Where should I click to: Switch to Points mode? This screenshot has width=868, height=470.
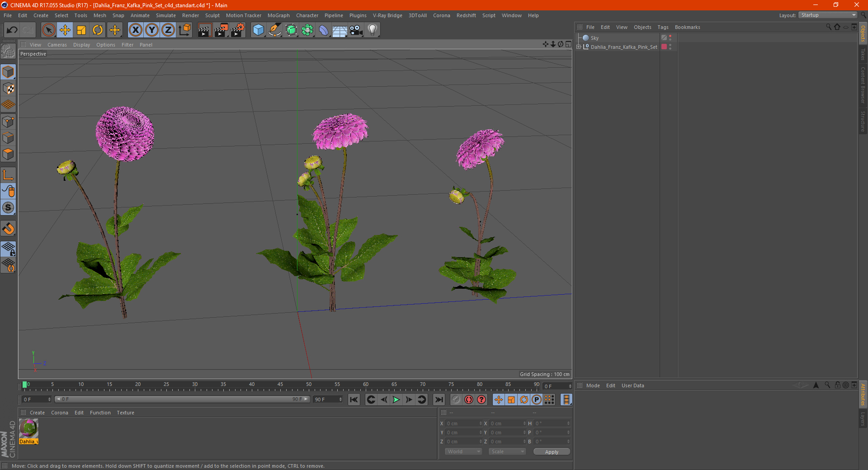coord(9,121)
